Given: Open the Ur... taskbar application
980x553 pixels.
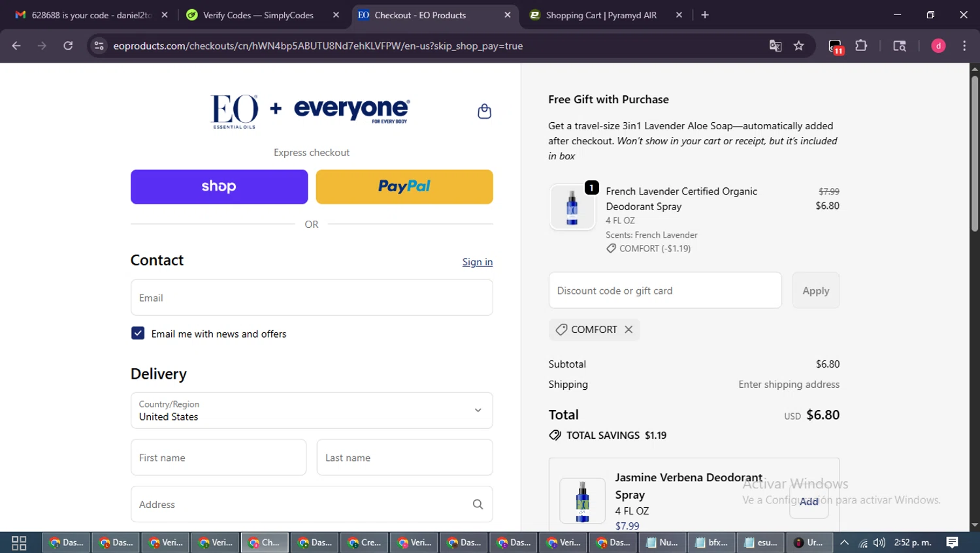Looking at the screenshot, I should (x=809, y=543).
